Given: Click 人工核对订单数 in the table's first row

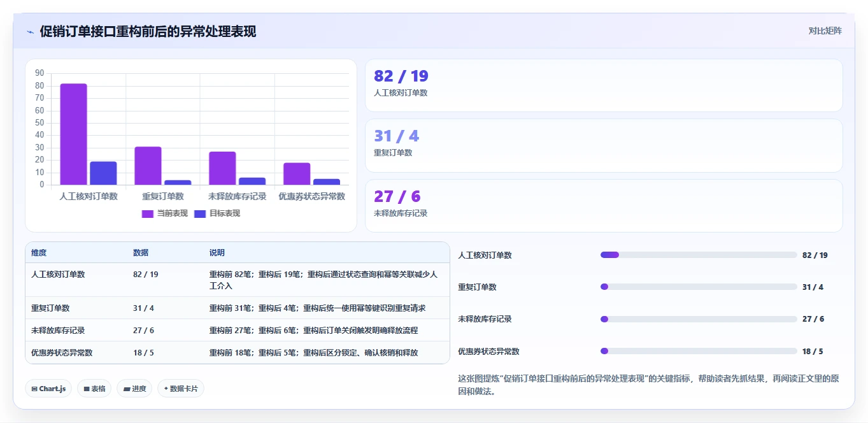Looking at the screenshot, I should click(x=58, y=275).
